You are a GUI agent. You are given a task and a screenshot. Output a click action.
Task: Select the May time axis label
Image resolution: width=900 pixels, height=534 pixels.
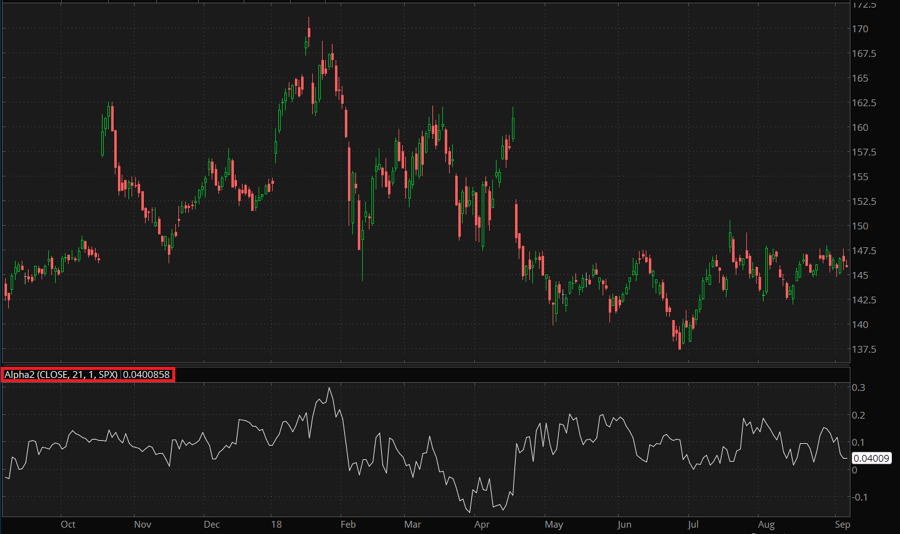[x=553, y=524]
